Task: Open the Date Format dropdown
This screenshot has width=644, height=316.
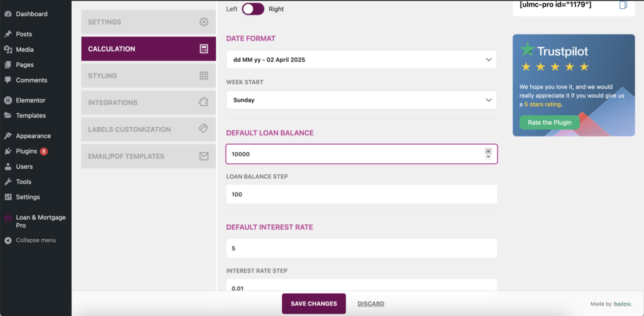Action: pyautogui.click(x=361, y=60)
